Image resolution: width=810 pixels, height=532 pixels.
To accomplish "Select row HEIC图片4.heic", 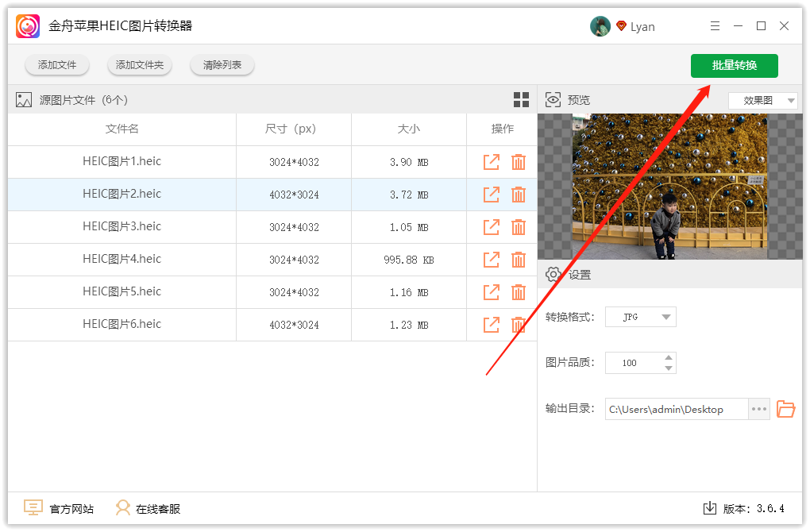I will pos(272,260).
